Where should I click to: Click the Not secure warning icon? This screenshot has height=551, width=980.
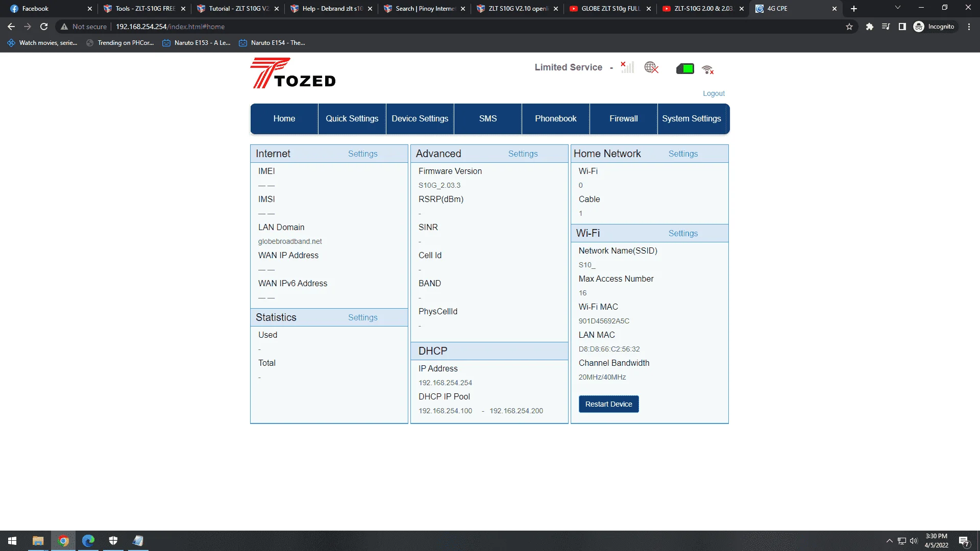(64, 27)
